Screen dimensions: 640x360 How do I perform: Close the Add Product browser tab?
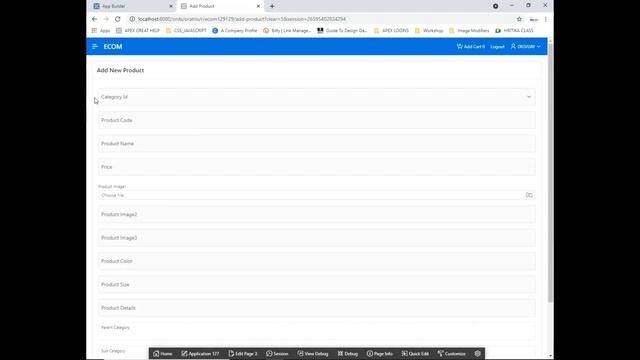tap(258, 6)
